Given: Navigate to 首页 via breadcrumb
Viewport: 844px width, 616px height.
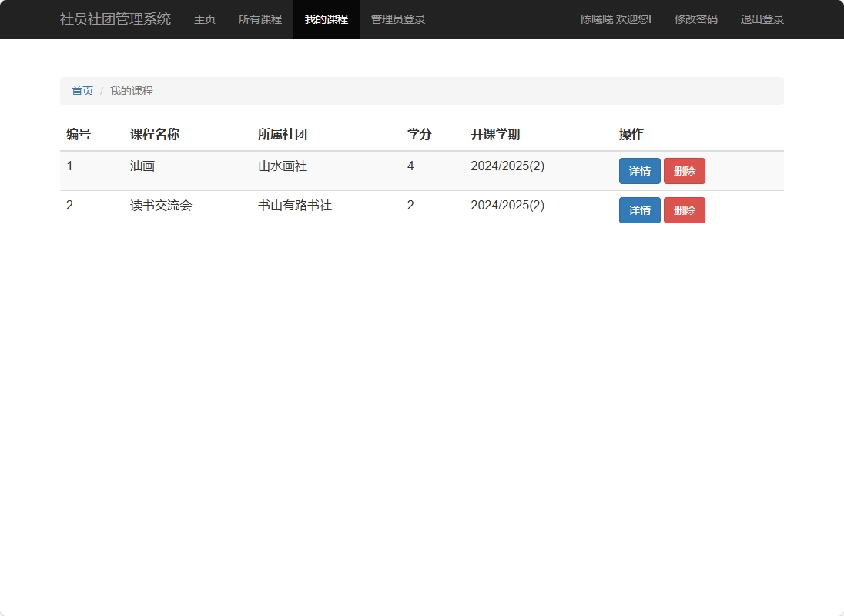Looking at the screenshot, I should (82, 90).
